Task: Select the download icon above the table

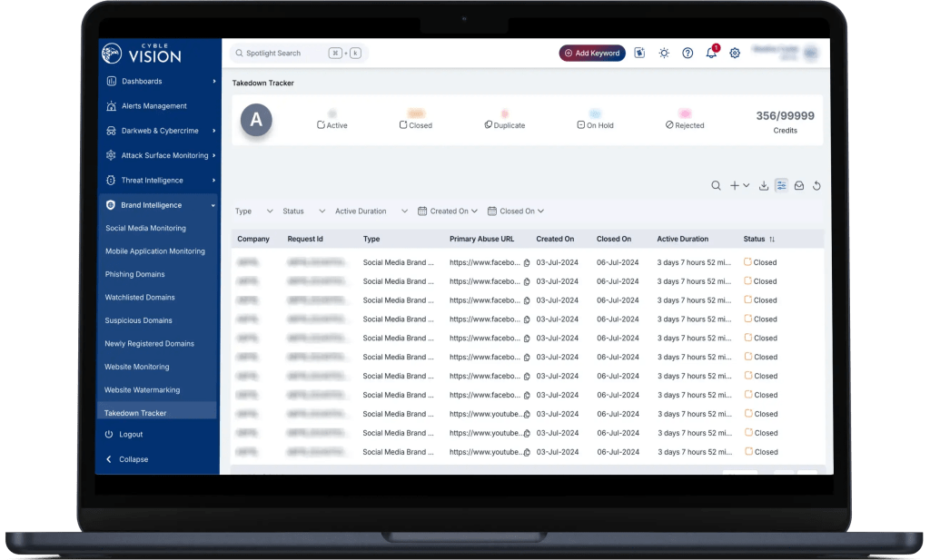Action: coord(763,185)
